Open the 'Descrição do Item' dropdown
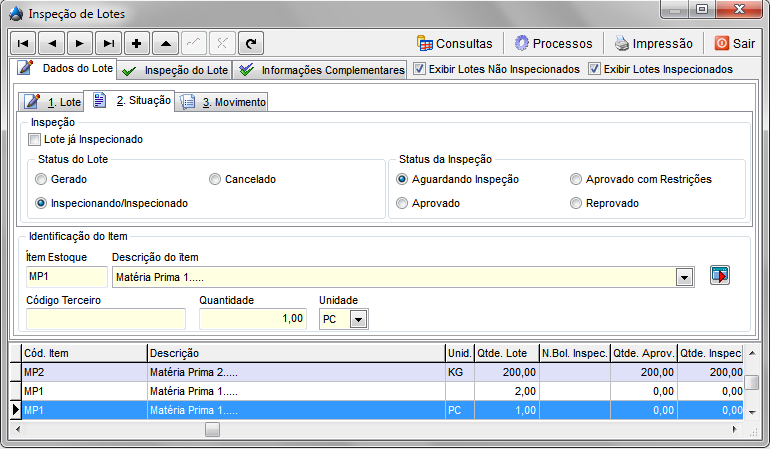770x449 pixels. click(685, 277)
